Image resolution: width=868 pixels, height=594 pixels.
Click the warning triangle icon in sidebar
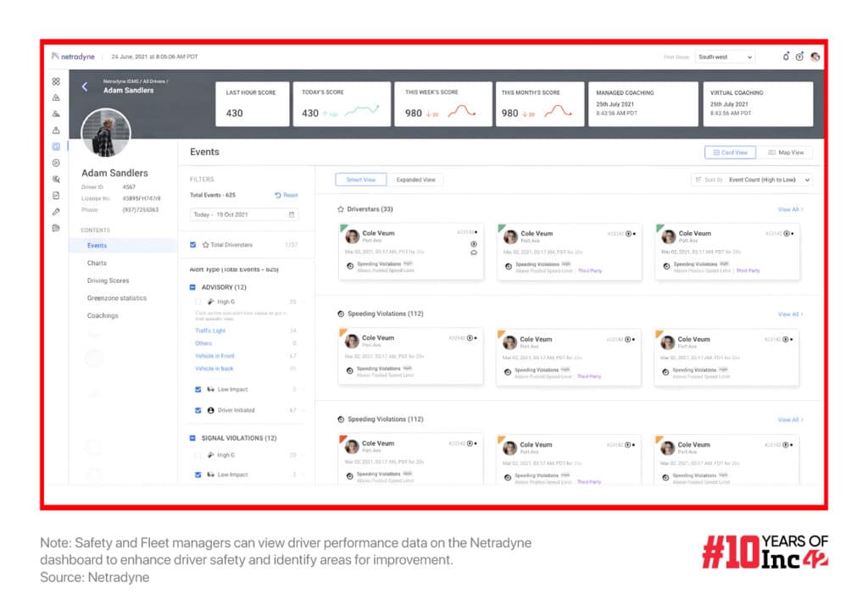pos(56,130)
